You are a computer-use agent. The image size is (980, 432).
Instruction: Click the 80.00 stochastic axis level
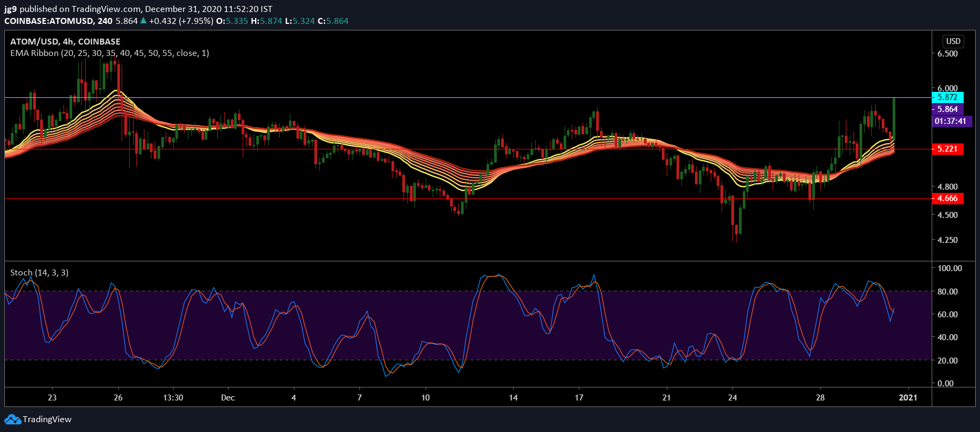947,291
